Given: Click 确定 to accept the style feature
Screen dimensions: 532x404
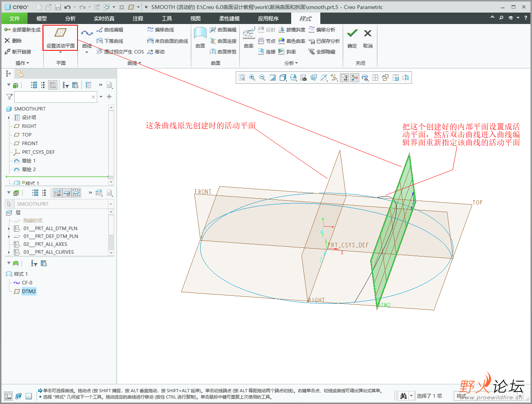Looking at the screenshot, I should pos(352,38).
